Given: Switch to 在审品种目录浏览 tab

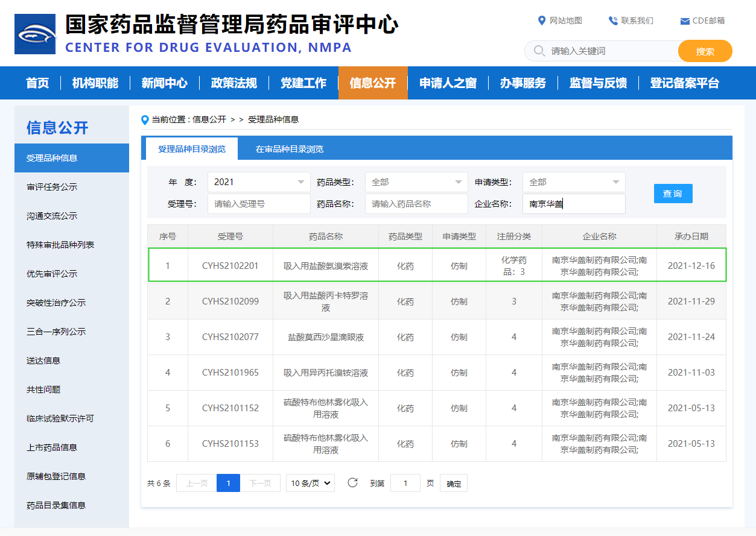Looking at the screenshot, I should tap(289, 149).
